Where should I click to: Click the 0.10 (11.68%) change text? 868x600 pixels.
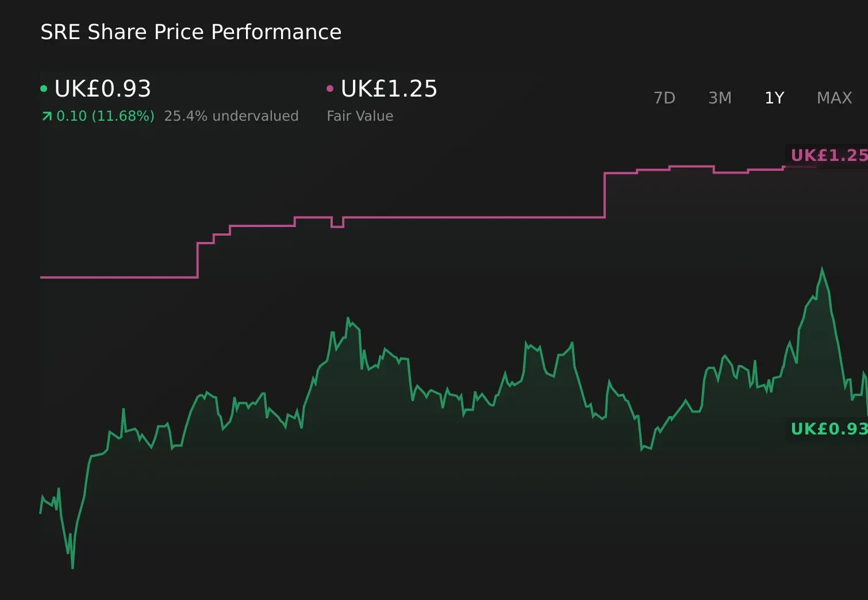106,116
